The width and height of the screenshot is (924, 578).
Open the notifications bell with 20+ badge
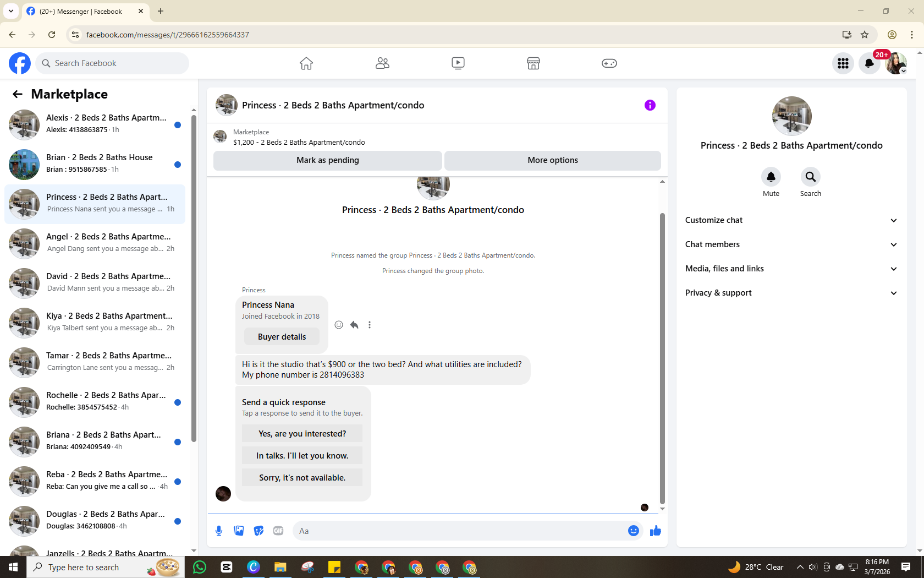click(x=870, y=63)
